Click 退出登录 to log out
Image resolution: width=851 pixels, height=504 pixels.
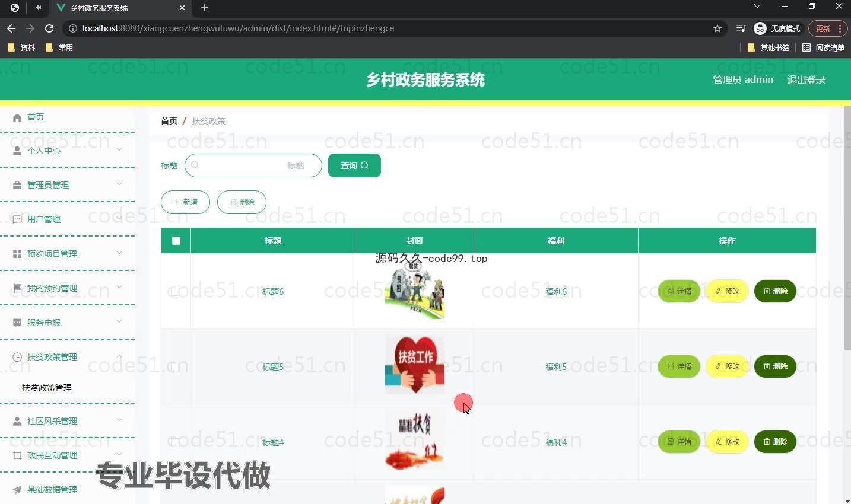click(x=806, y=80)
